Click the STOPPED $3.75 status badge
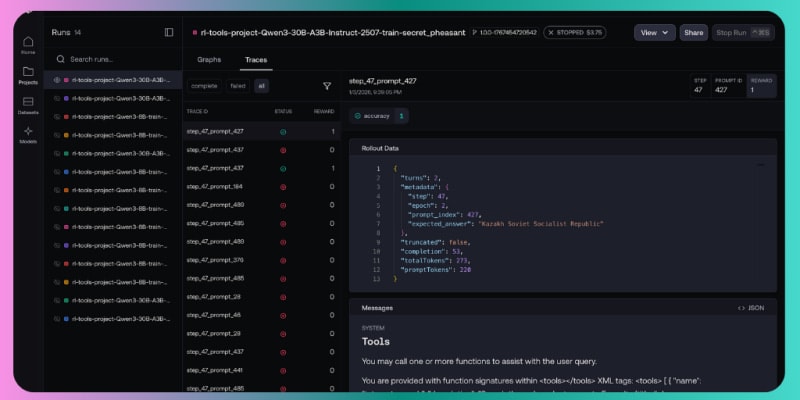 574,33
